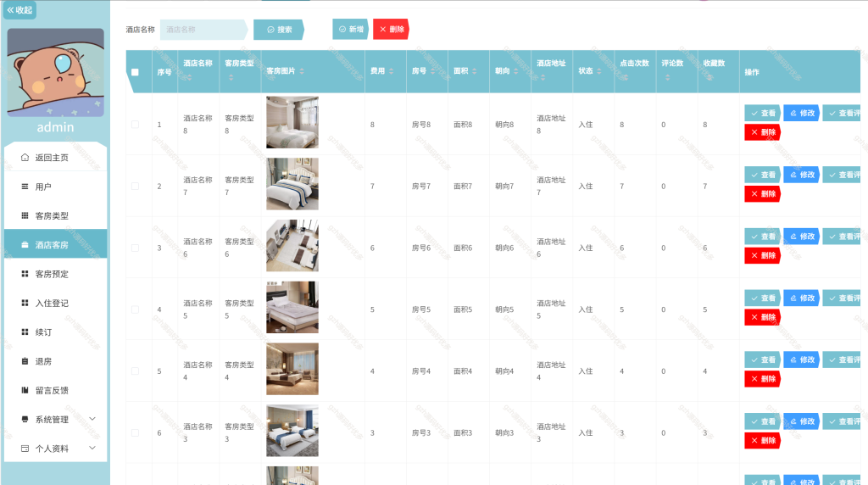This screenshot has width=868, height=485.
Task: Sort by 费用 column arrows
Action: 391,71
